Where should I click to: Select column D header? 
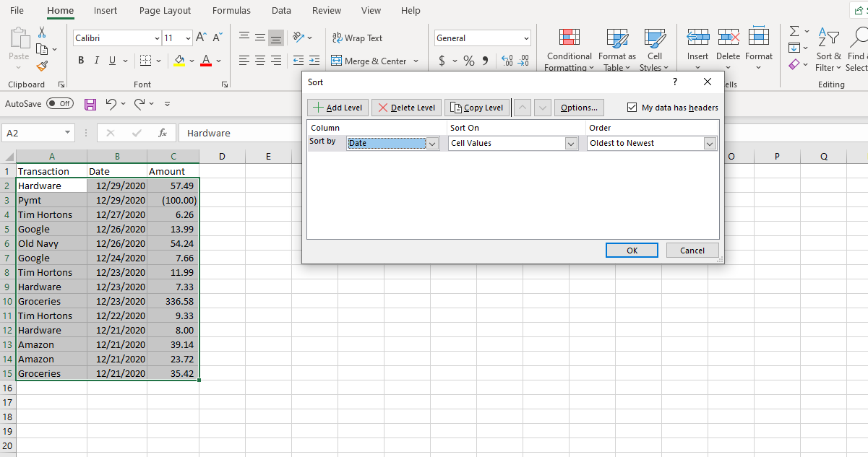pyautogui.click(x=222, y=157)
